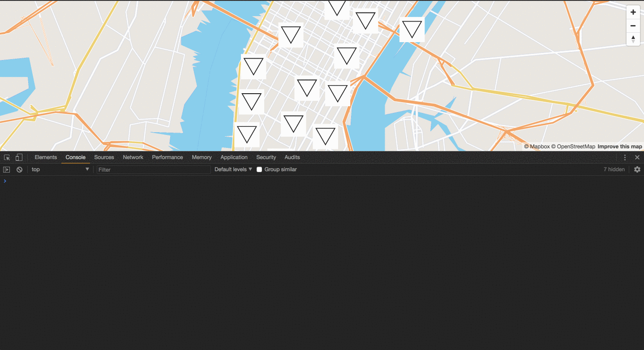Image resolution: width=644 pixels, height=350 pixels.
Task: Zoom in on the map with plus control
Action: 633,12
